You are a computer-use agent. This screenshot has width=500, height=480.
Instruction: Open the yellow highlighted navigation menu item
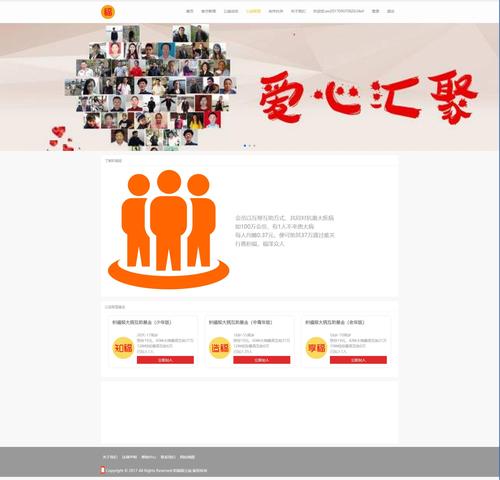[253, 11]
